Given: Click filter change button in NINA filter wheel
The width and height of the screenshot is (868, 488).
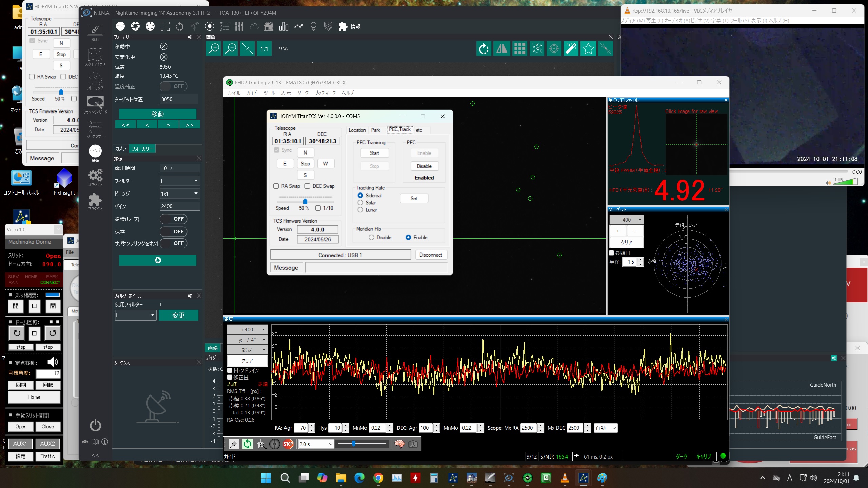Looking at the screenshot, I should point(178,316).
